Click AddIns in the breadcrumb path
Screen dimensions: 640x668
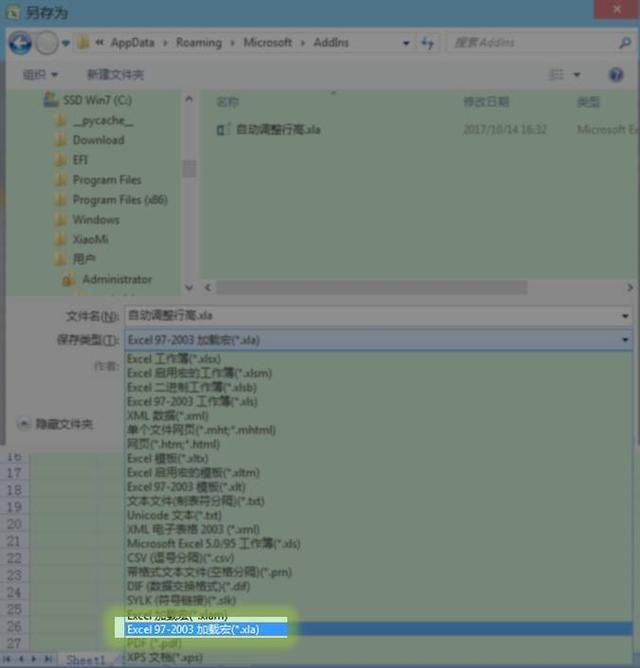(x=331, y=43)
